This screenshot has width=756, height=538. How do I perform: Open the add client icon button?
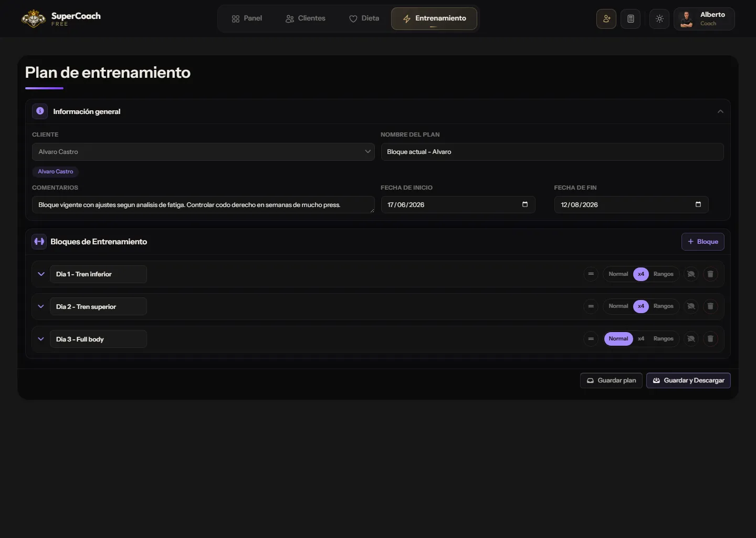[x=606, y=19]
